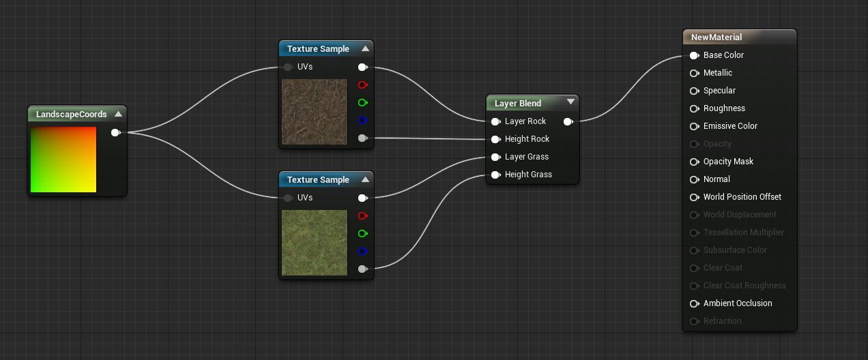The image size is (868, 360).
Task: Collapse the upper Texture Sample node
Action: (x=365, y=48)
